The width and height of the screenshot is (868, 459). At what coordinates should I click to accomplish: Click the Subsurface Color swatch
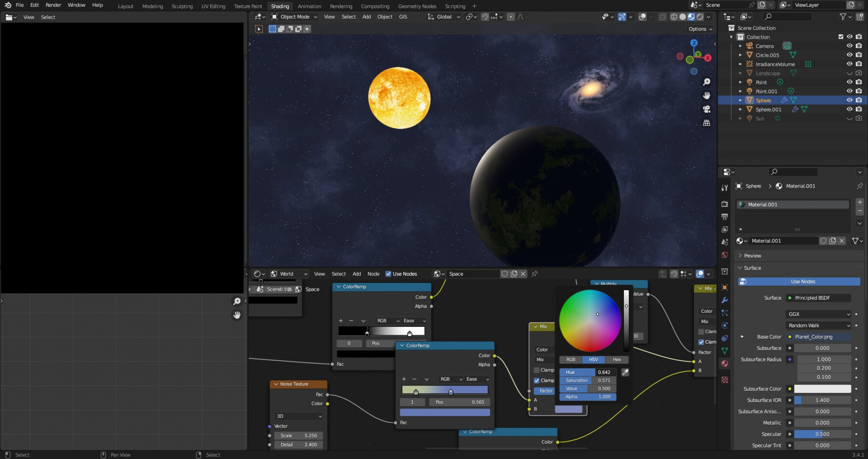click(x=824, y=389)
